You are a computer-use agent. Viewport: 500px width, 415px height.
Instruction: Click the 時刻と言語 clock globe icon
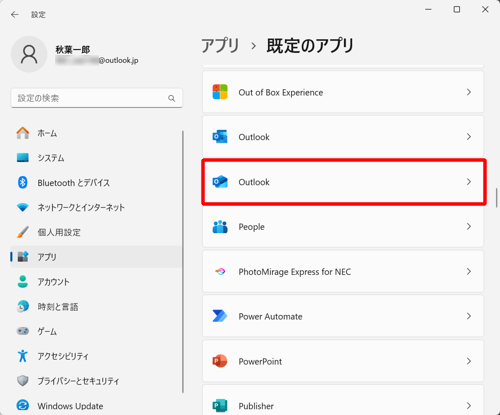(23, 306)
